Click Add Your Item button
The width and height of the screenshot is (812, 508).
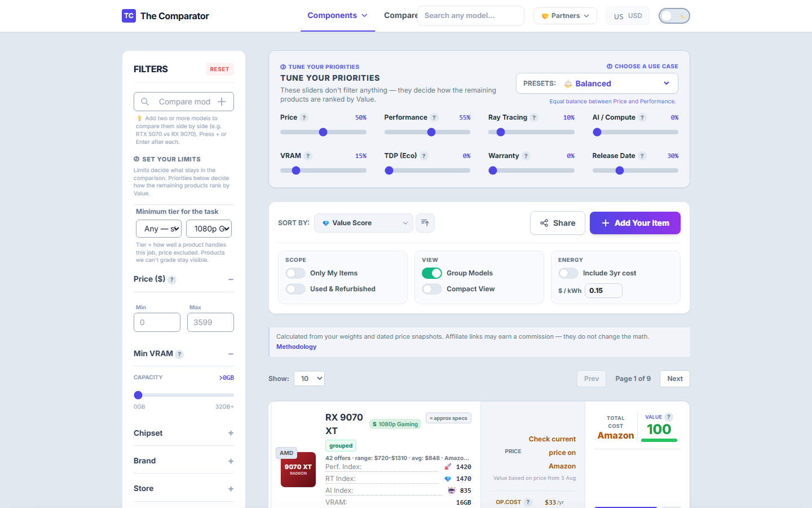tap(635, 223)
